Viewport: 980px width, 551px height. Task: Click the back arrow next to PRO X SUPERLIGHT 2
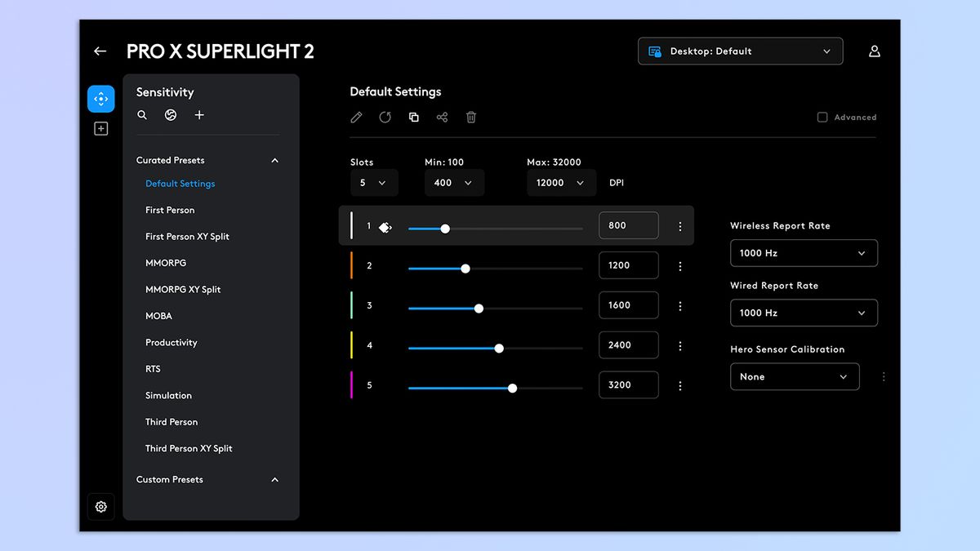click(x=99, y=51)
